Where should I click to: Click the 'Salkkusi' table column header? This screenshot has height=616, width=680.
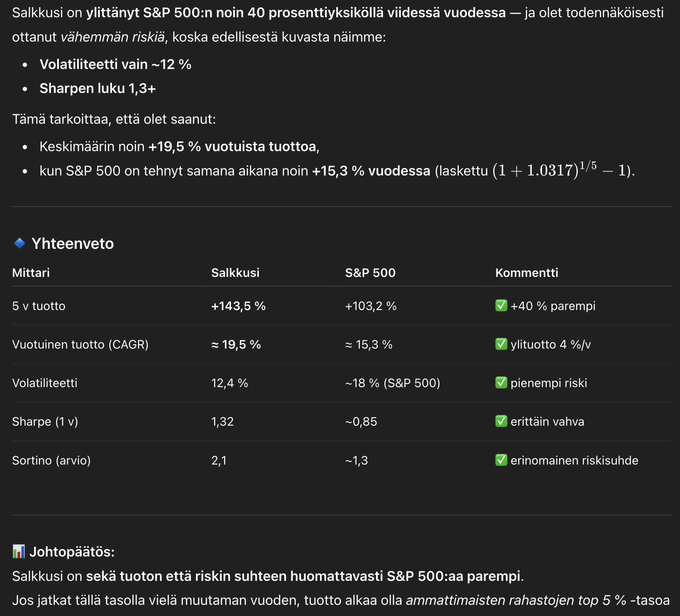(235, 273)
